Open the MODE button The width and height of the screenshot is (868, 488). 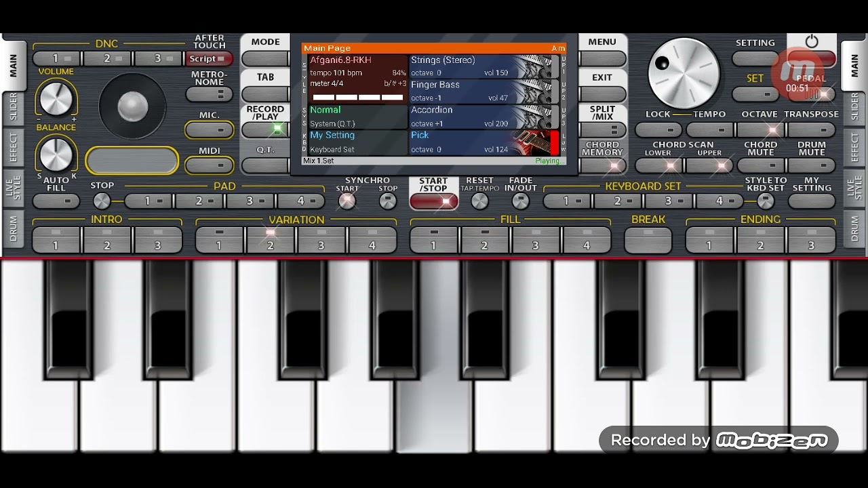click(x=265, y=58)
